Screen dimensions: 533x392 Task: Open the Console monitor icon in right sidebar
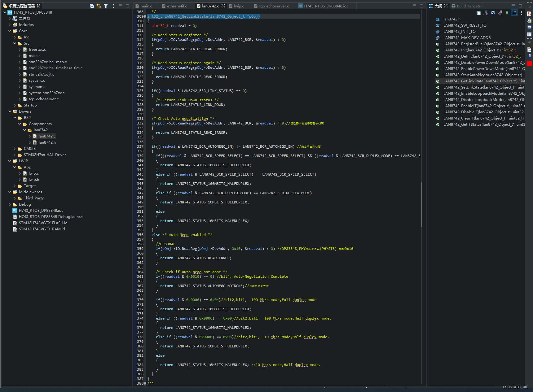[529, 27]
